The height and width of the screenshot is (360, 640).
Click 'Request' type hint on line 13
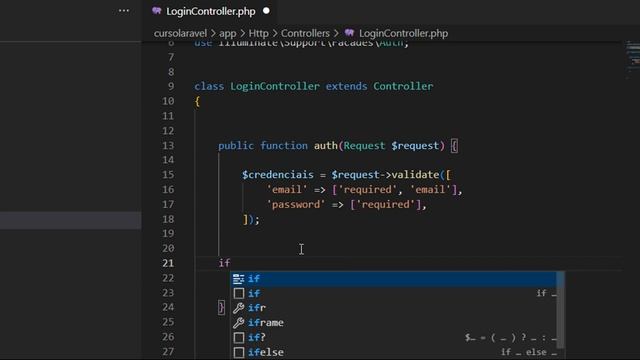click(364, 146)
